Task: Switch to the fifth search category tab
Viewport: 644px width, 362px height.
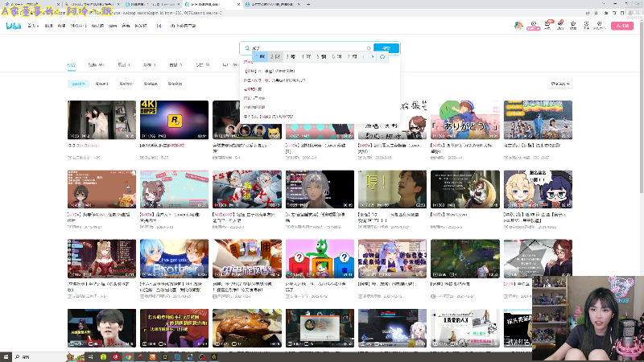Action: point(175,65)
